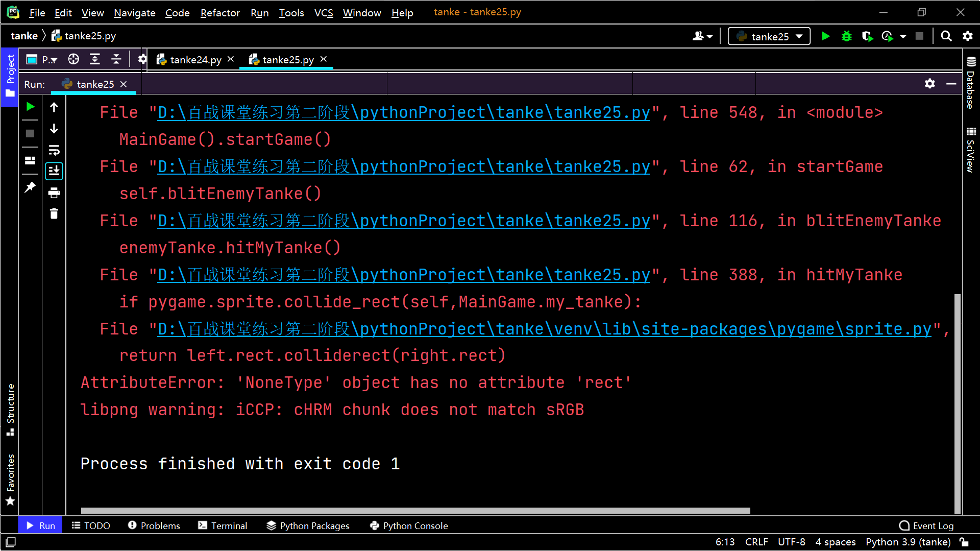
Task: Open the File menu
Action: 37,13
